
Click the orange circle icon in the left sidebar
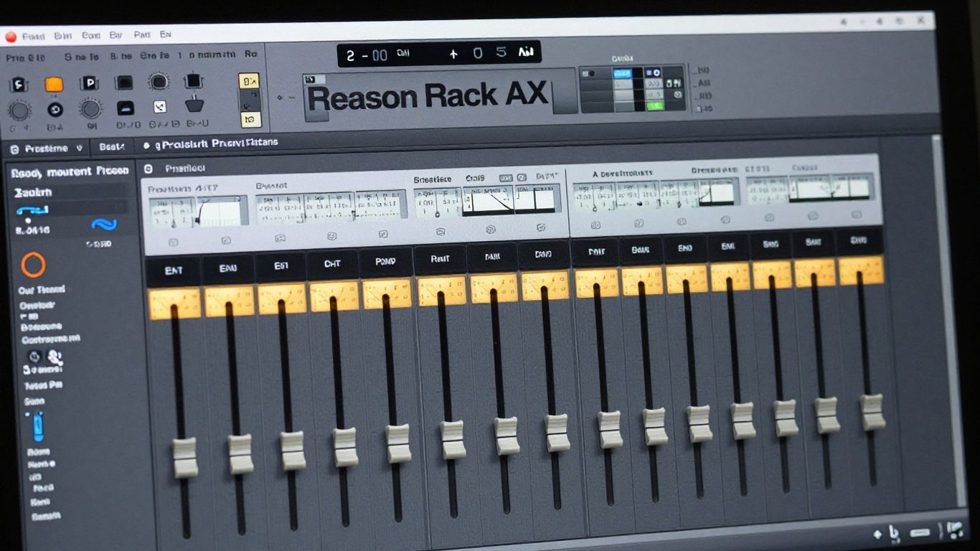(x=33, y=265)
